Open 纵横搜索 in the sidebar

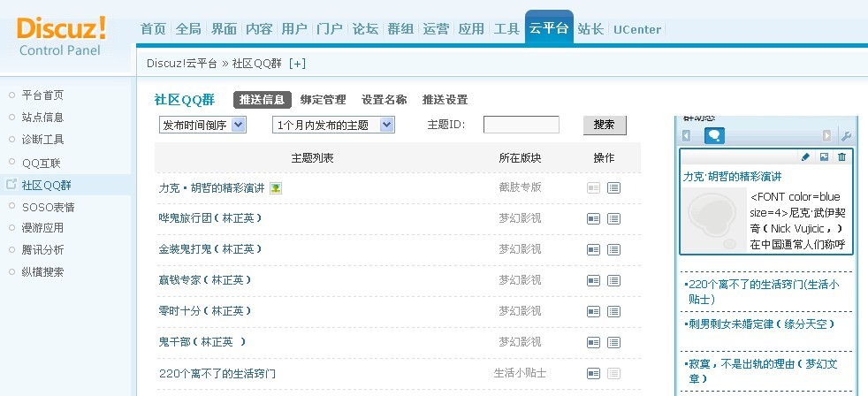tap(42, 272)
